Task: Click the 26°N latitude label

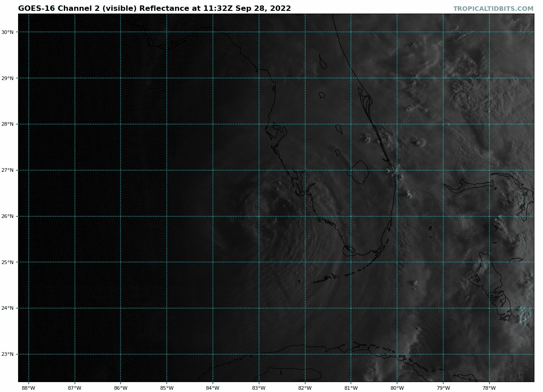Action: click(7, 216)
